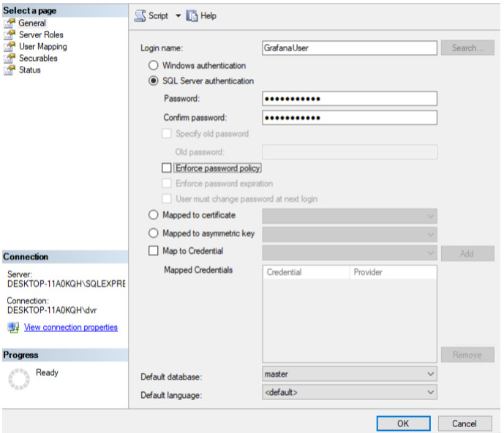
Task: Click the Cancel button
Action: (464, 423)
